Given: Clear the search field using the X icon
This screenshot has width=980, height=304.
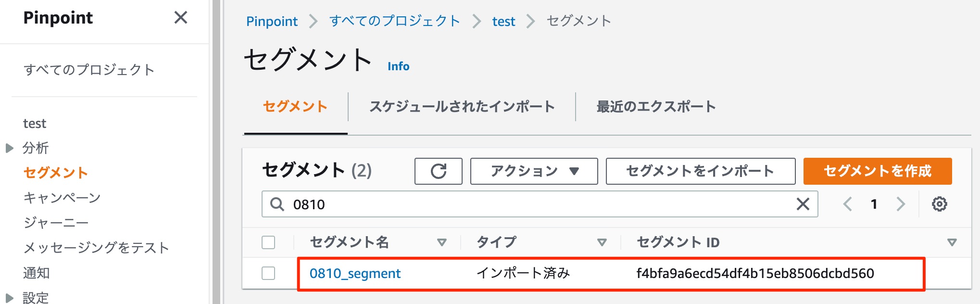Looking at the screenshot, I should (802, 204).
